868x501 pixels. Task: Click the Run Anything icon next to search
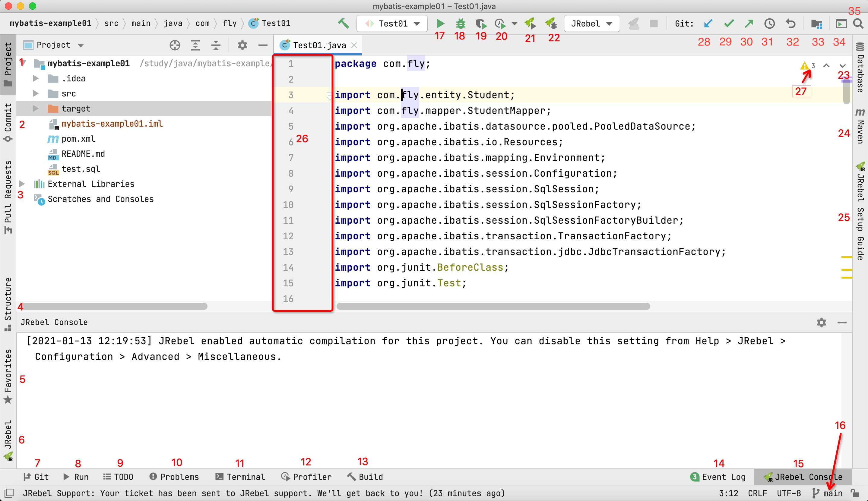tap(841, 24)
